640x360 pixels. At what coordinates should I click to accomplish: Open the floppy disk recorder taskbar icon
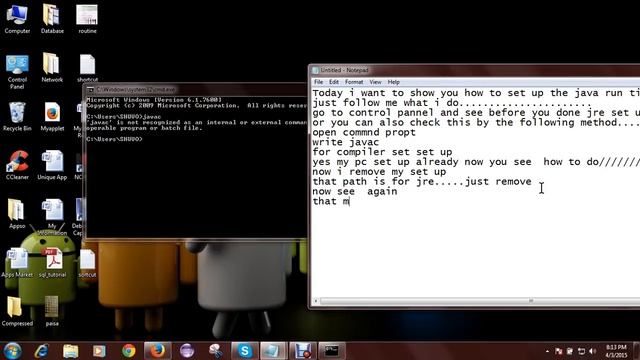click(x=302, y=351)
